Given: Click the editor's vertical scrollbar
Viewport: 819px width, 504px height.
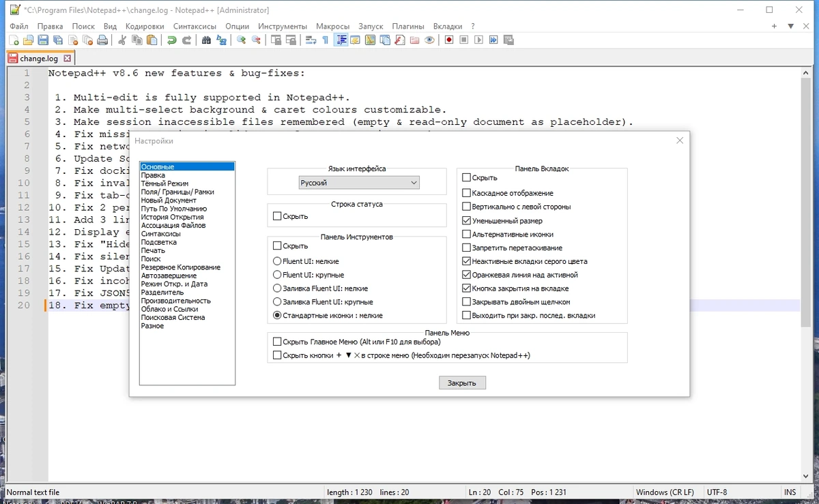Looking at the screenshot, I should pyautogui.click(x=806, y=273).
